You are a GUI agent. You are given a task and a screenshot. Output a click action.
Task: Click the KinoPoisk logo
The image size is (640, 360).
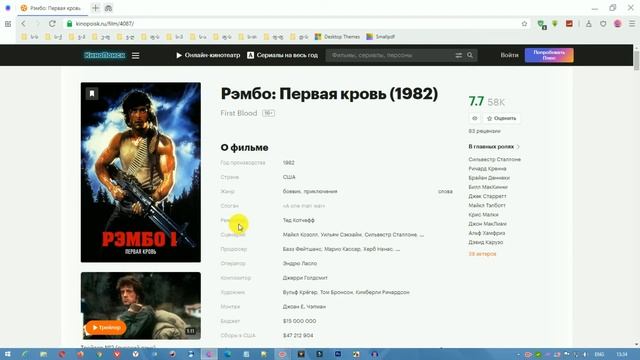(x=104, y=55)
